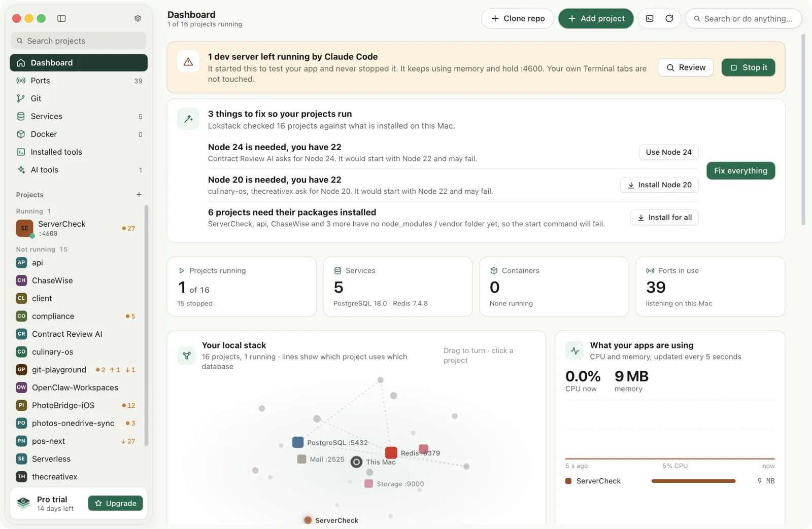
Task: Open the Docker section
Action: 79,134
